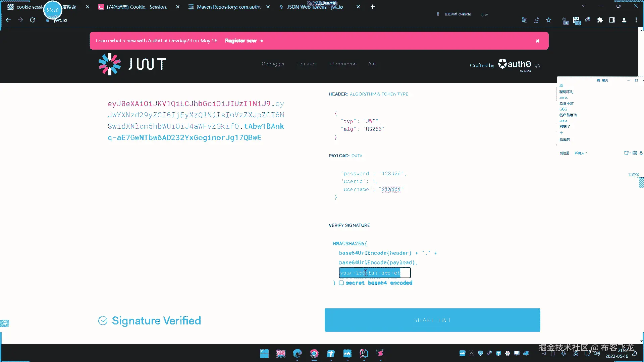644x362 pixels.
Task: Expand the 所有人 recipient dropdown in chat
Action: [x=581, y=153]
